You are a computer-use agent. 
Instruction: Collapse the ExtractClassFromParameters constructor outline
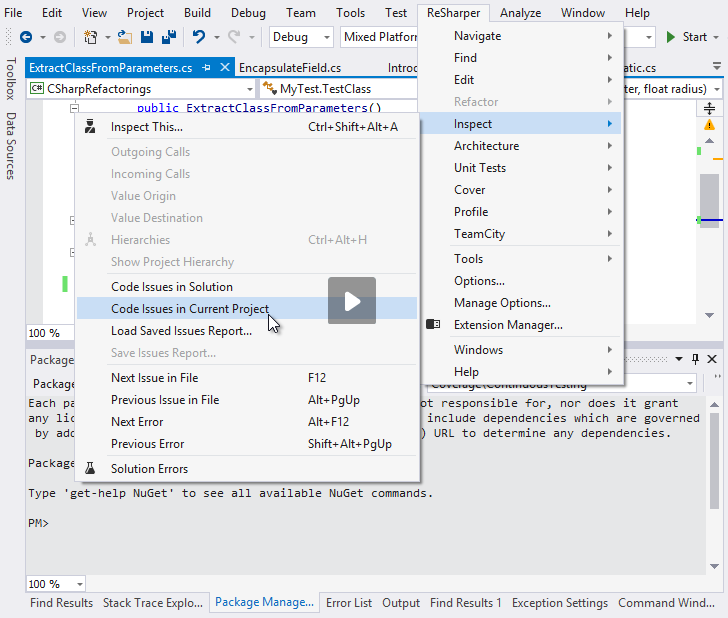click(74, 108)
